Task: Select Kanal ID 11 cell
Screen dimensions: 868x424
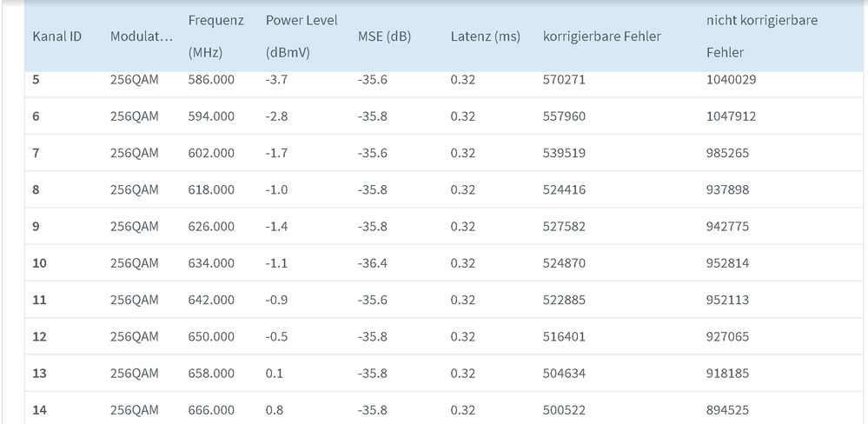Action: (40, 300)
